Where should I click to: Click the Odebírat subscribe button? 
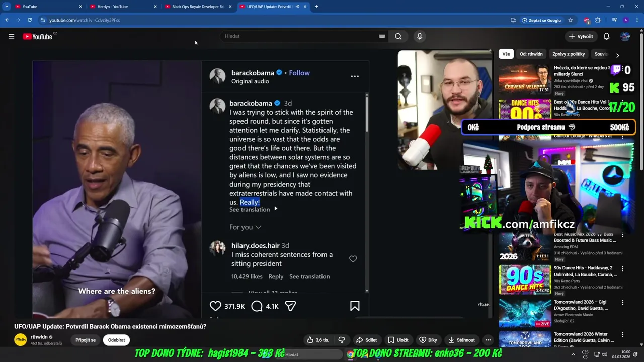[x=116, y=340]
